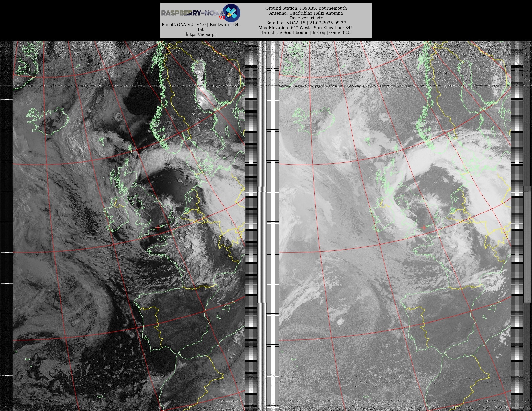Click the red cross station marker in right image
Viewport: 532px width, 411px height.
pyautogui.click(x=424, y=228)
